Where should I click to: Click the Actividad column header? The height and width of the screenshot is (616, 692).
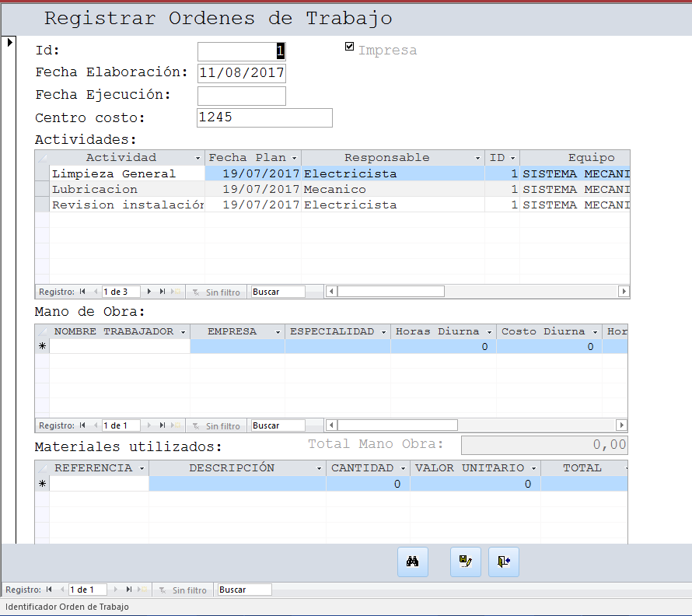click(x=121, y=158)
